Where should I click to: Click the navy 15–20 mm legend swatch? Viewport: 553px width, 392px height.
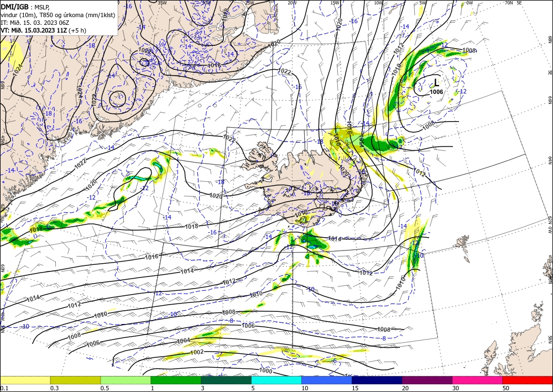coord(377,380)
